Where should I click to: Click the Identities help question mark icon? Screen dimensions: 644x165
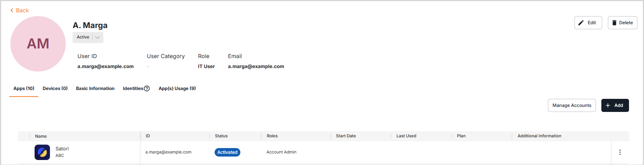(147, 88)
